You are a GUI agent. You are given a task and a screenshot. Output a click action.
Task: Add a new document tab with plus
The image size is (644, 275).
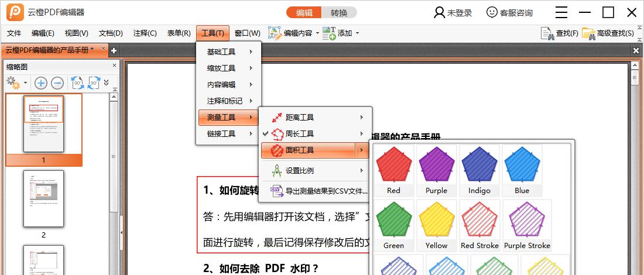(114, 51)
